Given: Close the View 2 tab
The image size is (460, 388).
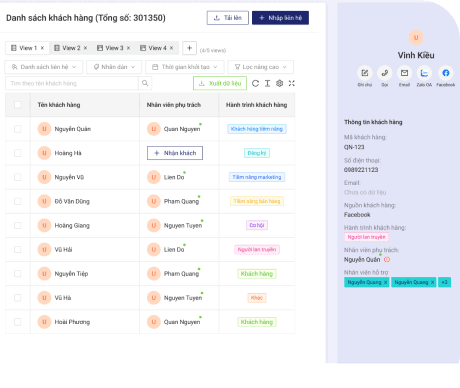Looking at the screenshot, I should (x=85, y=48).
